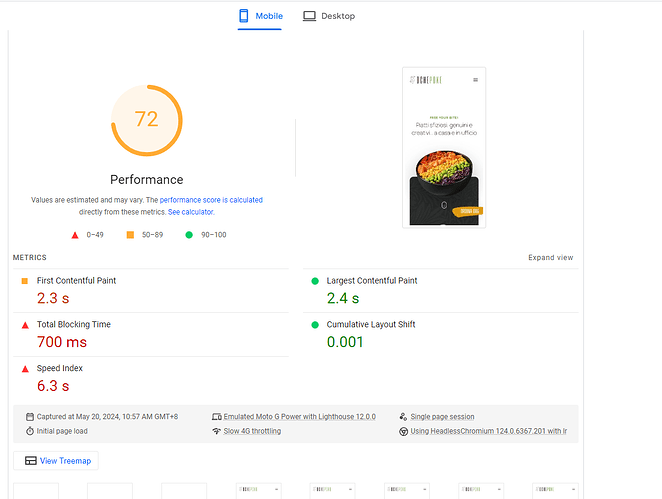Click the 0.001 metric value

tap(345, 342)
